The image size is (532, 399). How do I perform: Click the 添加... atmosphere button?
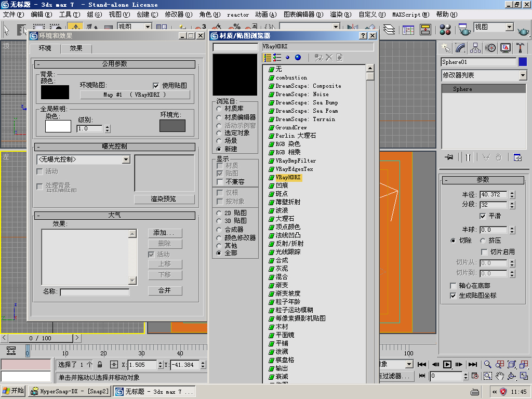pos(165,233)
